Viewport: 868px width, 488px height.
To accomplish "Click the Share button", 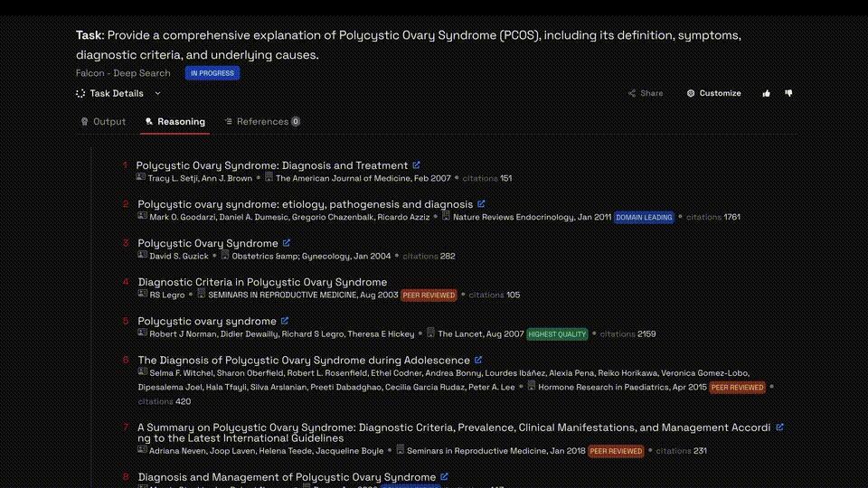I will pos(646,93).
